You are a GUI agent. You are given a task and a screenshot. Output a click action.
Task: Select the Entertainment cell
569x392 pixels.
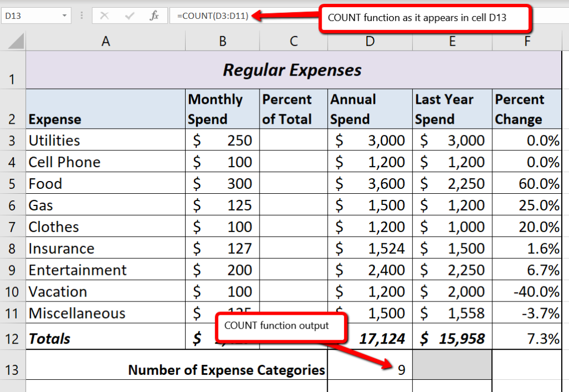click(x=106, y=269)
